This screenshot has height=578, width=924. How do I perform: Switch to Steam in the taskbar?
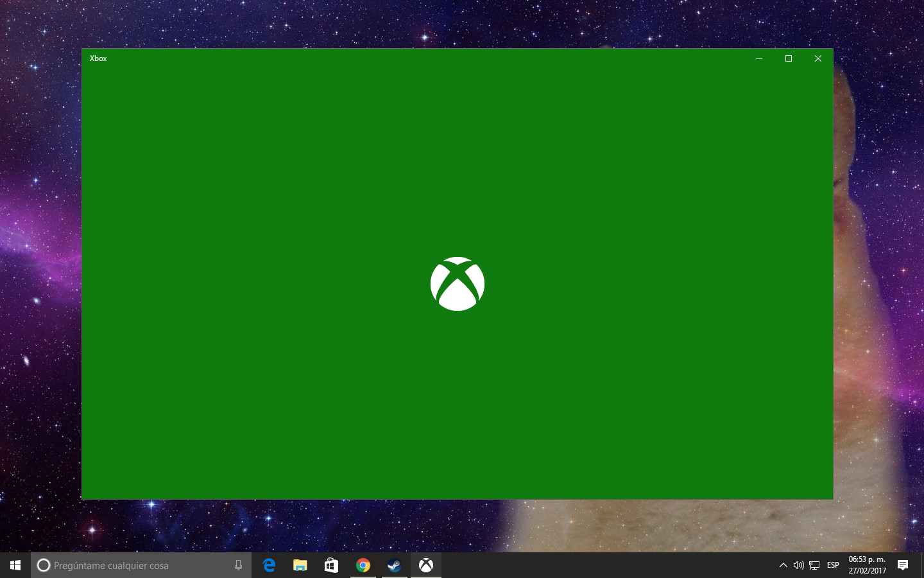(394, 565)
